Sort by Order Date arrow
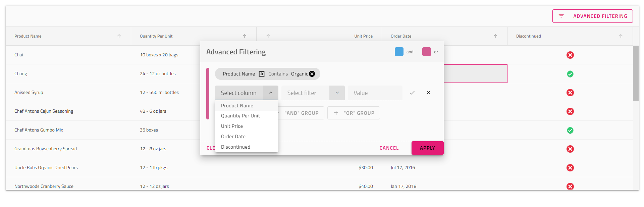The width and height of the screenshot is (644, 207). 495,36
